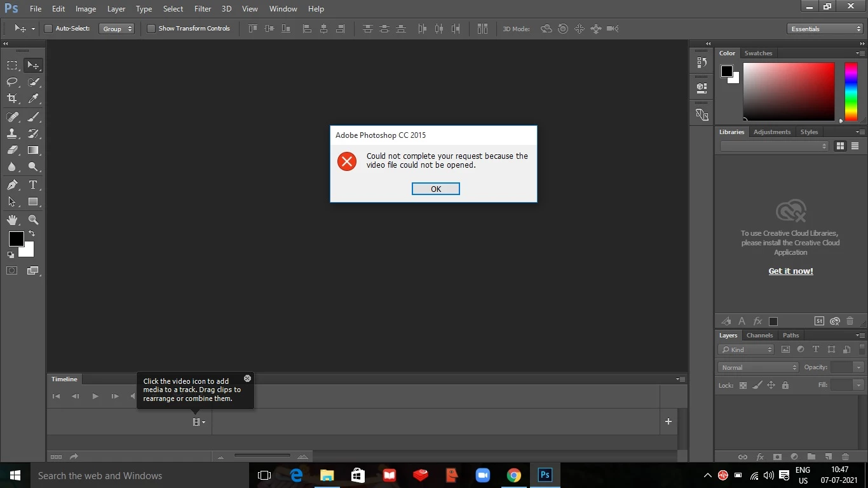Screen dimensions: 868x488
Task: Select the Eyedropper tool
Action: pyautogui.click(x=33, y=98)
